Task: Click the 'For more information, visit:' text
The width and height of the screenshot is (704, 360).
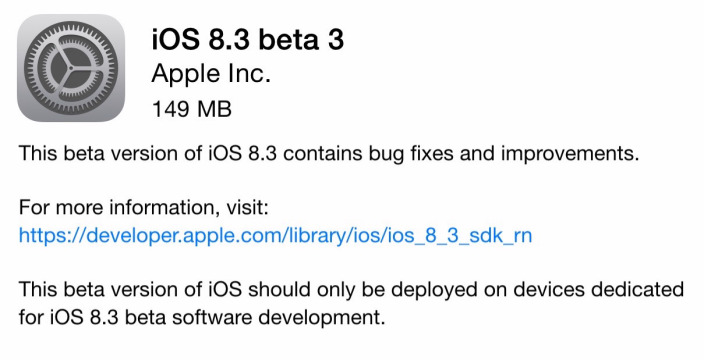Action: click(x=144, y=208)
